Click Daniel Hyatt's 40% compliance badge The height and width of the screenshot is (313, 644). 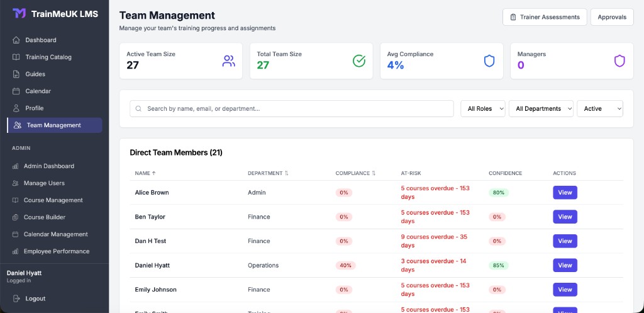[345, 265]
